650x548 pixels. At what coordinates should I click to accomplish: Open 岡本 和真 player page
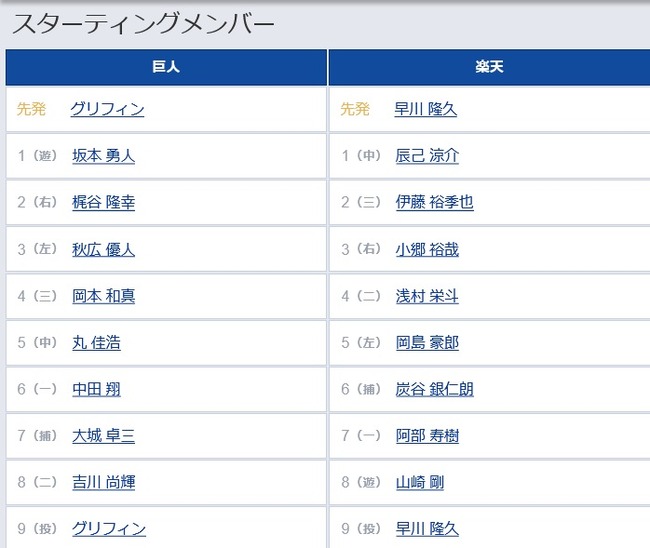point(104,296)
